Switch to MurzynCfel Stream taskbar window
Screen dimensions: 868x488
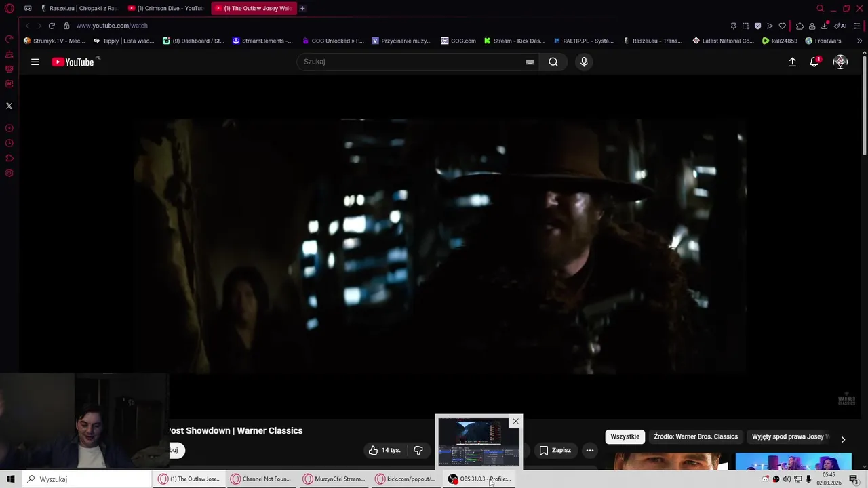pos(334,479)
